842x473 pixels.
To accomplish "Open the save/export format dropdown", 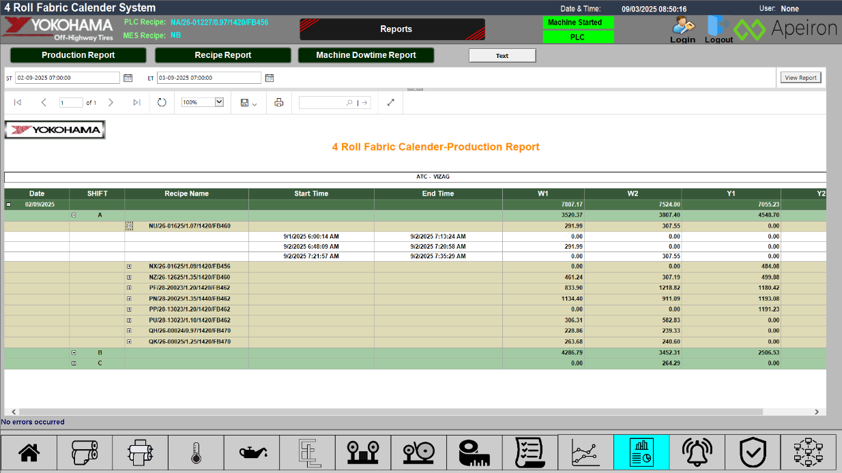I will pyautogui.click(x=248, y=103).
